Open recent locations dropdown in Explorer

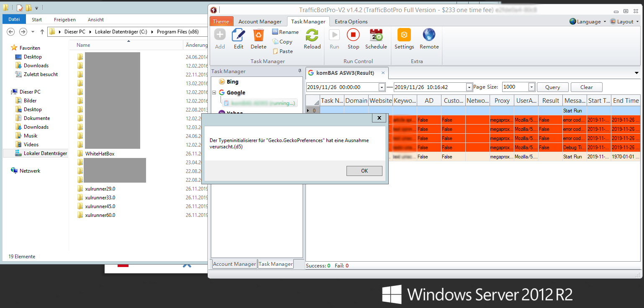(33, 32)
